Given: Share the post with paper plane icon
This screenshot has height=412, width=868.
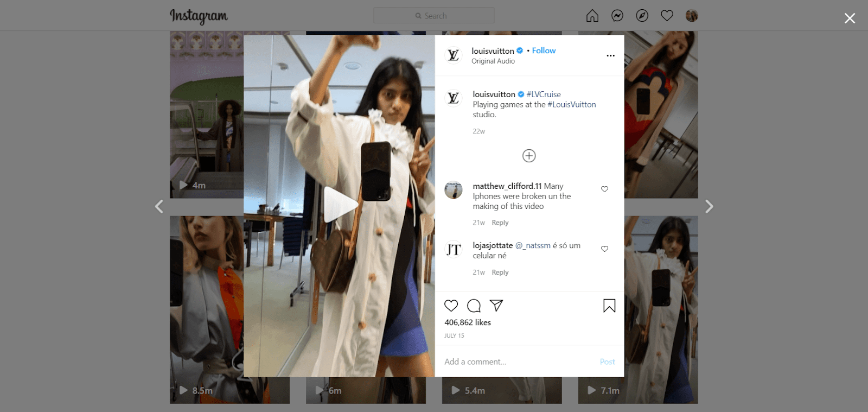Looking at the screenshot, I should [x=496, y=306].
